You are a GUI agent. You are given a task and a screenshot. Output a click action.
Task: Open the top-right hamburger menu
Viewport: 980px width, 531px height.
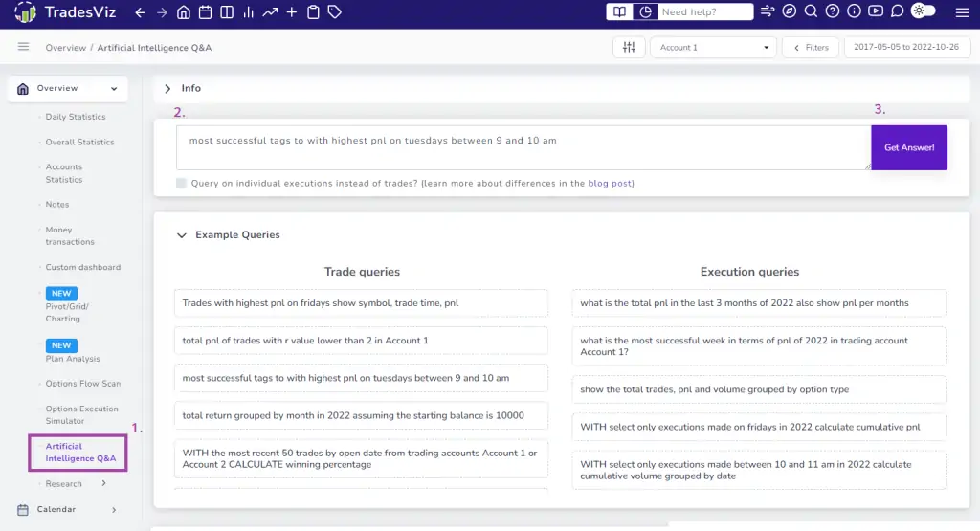[x=962, y=12]
